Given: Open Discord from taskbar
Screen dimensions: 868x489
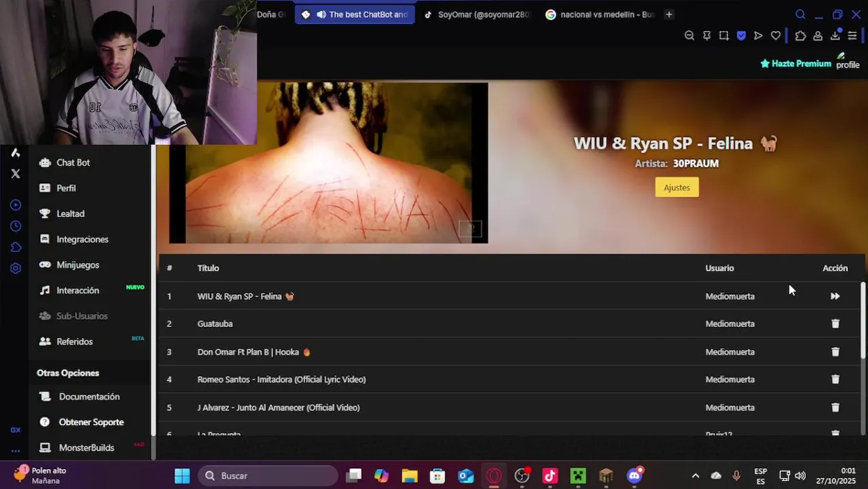Looking at the screenshot, I should [x=634, y=475].
